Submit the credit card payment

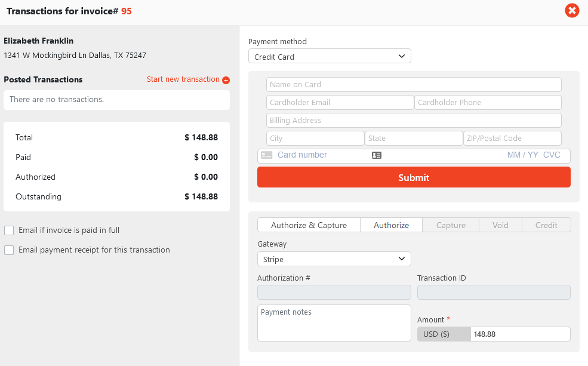point(414,177)
